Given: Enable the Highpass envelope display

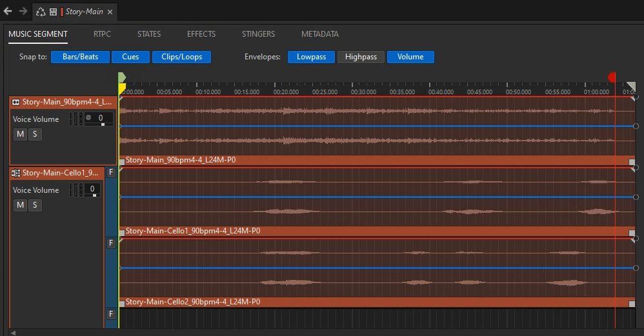Looking at the screenshot, I should (361, 57).
